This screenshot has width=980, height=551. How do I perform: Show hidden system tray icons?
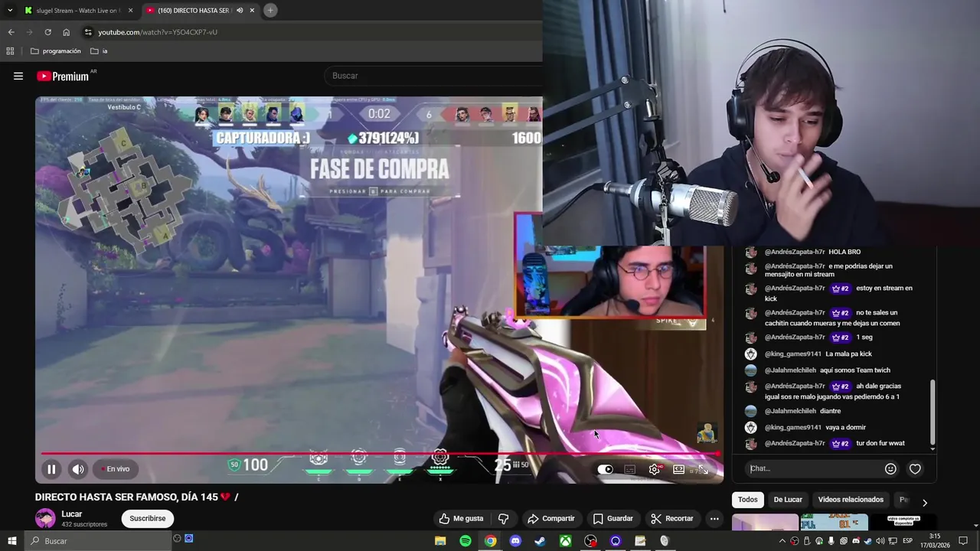click(x=783, y=541)
